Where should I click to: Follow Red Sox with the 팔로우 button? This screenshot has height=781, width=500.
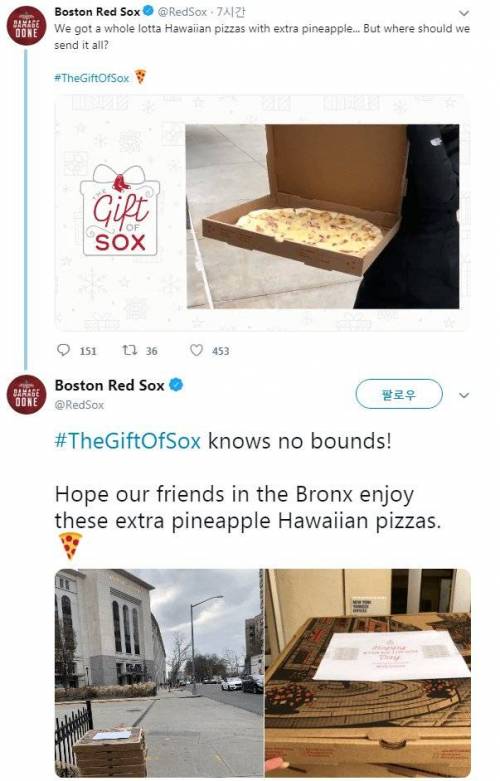(x=399, y=394)
